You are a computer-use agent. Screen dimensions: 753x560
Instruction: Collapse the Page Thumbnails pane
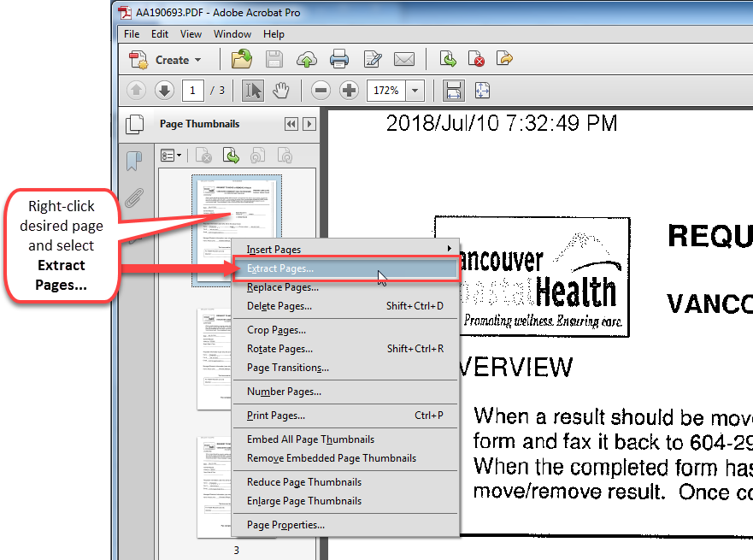[291, 124]
